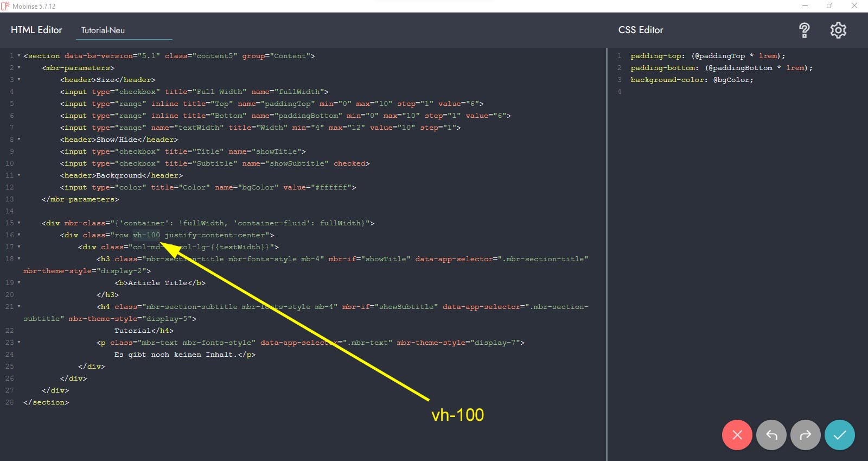The width and height of the screenshot is (868, 461).
Task: Click the name="textWidth" attribute on line 7
Action: pos(187,128)
